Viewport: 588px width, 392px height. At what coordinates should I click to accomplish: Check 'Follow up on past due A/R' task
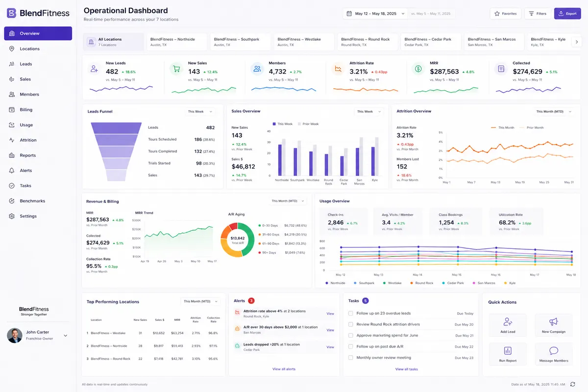tap(350, 346)
